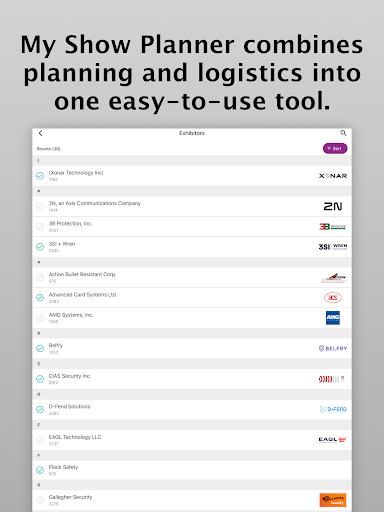This screenshot has height=512, width=384.
Task: Uncheck the Xonar Technology Inc checkmark
Action: (40, 176)
